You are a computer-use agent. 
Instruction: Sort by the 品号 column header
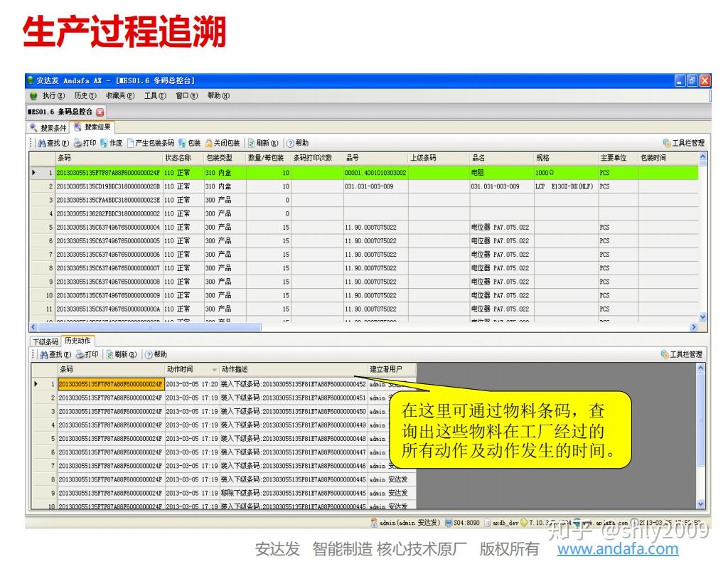375,158
